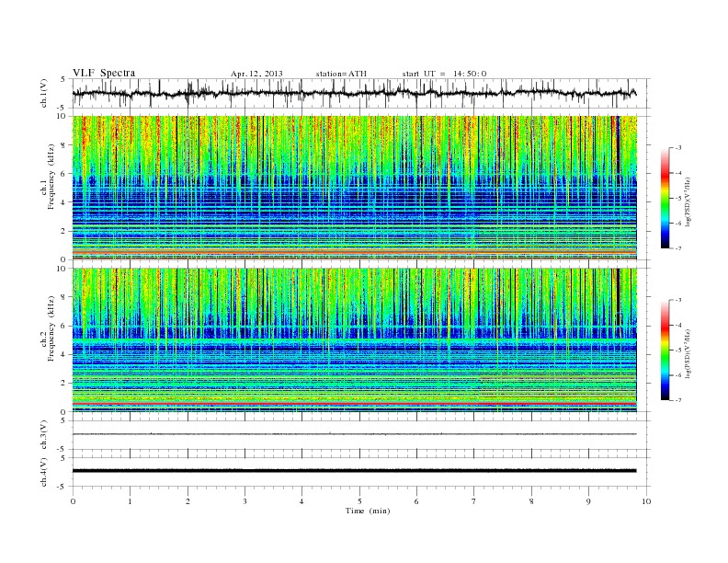Click the "ch.4(V)" axis label

point(44,472)
